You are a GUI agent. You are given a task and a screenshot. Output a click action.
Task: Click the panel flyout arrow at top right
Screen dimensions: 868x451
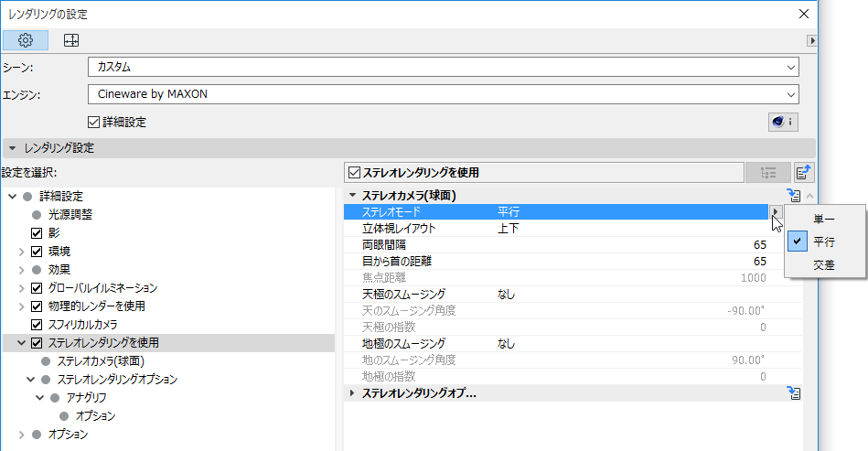click(x=811, y=40)
